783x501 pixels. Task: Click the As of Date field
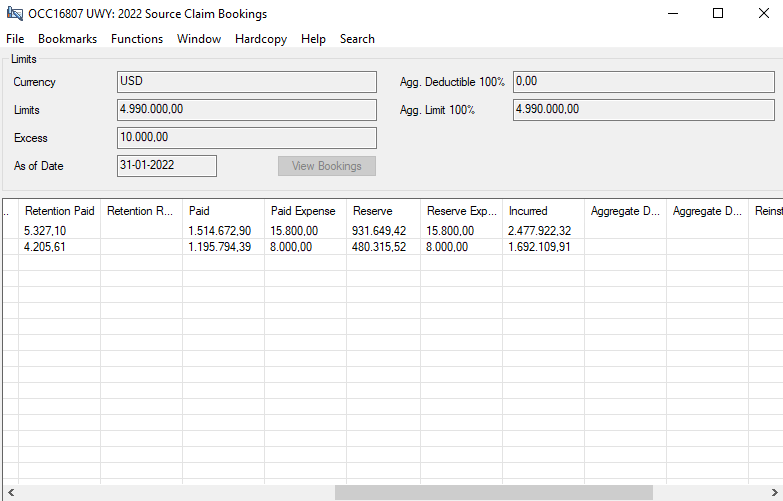tap(167, 166)
